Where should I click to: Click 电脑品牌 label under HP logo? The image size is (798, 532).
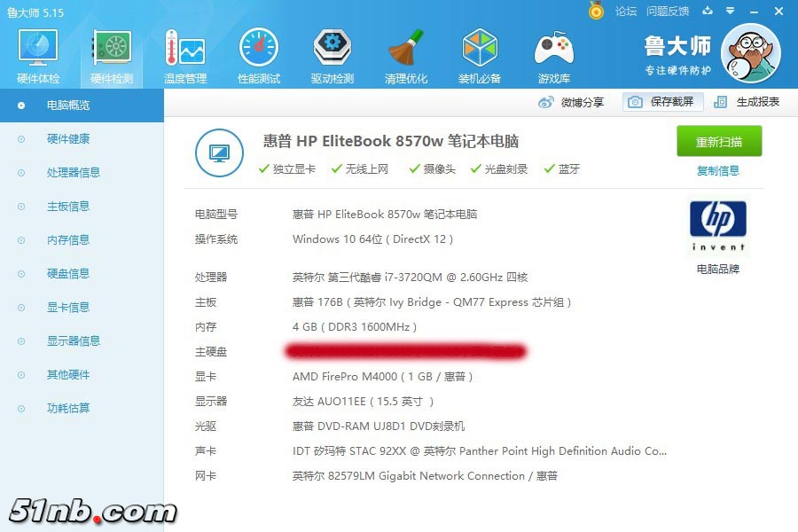717,270
